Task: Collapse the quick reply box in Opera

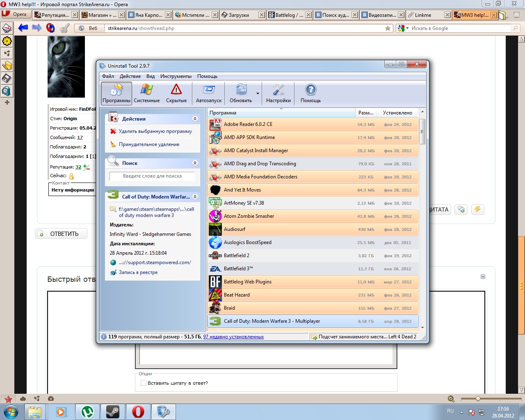Action: [483, 276]
